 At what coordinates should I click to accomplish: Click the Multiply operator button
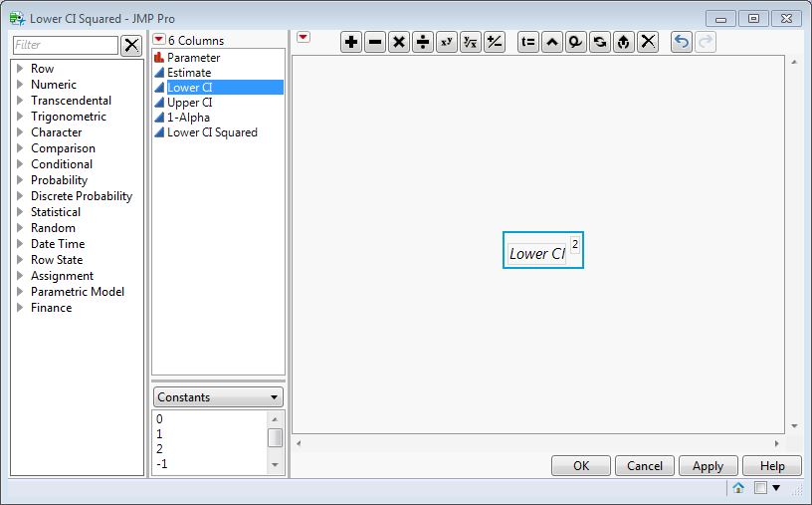pos(399,42)
